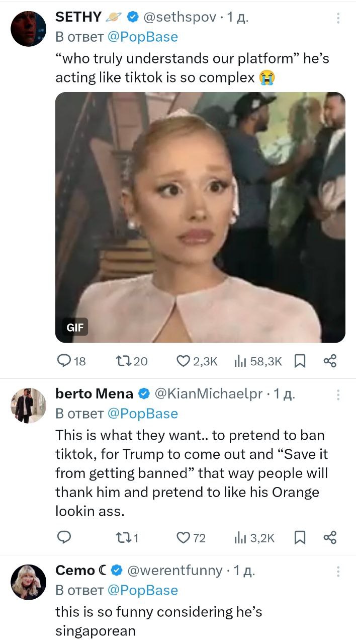The image size is (356, 644).
Task: Like berto Mena's tweet
Action: pos(183,538)
